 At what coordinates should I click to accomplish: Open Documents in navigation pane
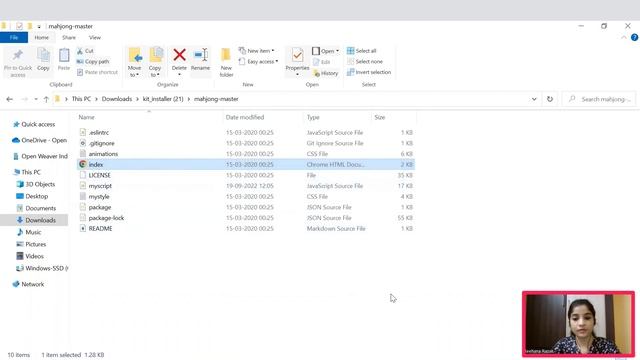[36, 208]
